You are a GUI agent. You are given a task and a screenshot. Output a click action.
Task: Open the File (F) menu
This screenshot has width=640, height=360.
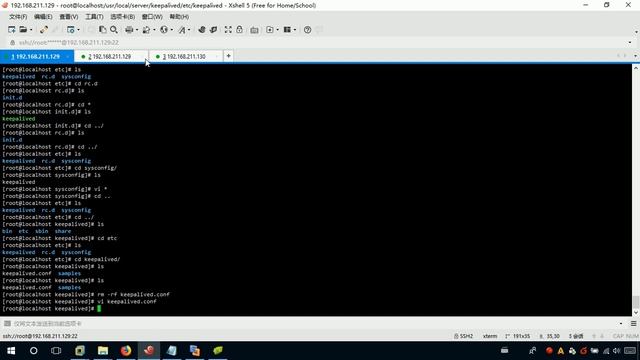click(18, 17)
